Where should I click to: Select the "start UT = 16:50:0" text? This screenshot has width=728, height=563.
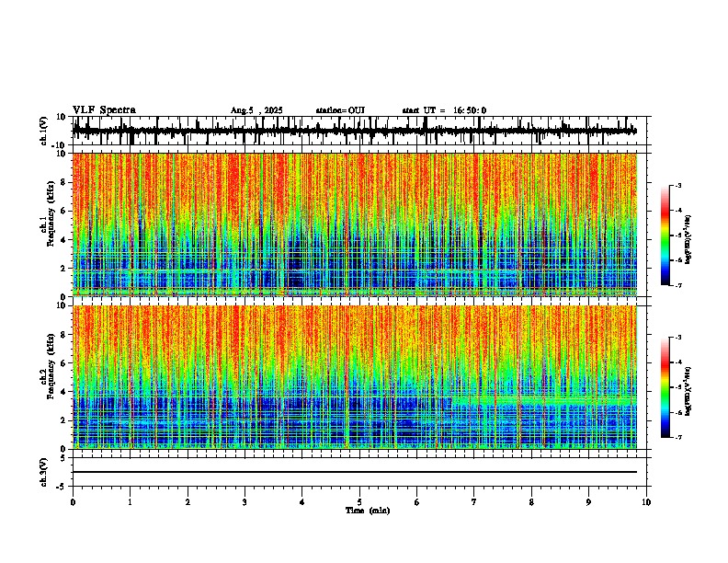(x=444, y=110)
